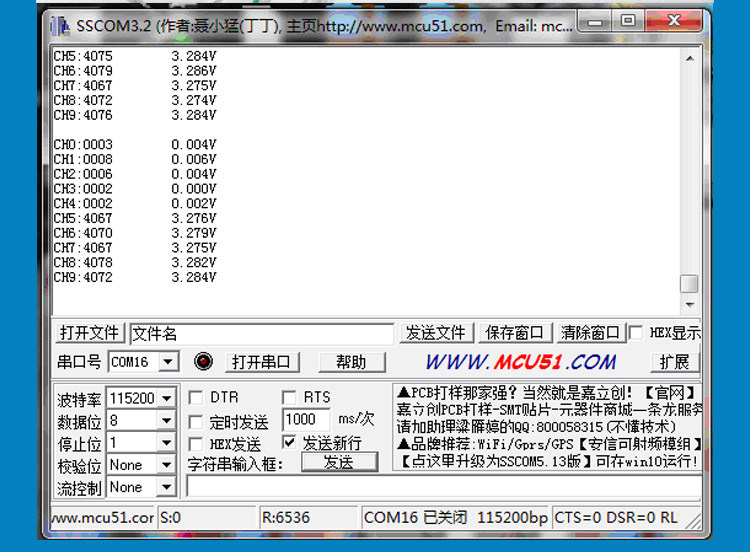Screen dimensions: 750x552
Task: Click the 嘉立创 PCB advertisement first line
Action: coord(546,393)
